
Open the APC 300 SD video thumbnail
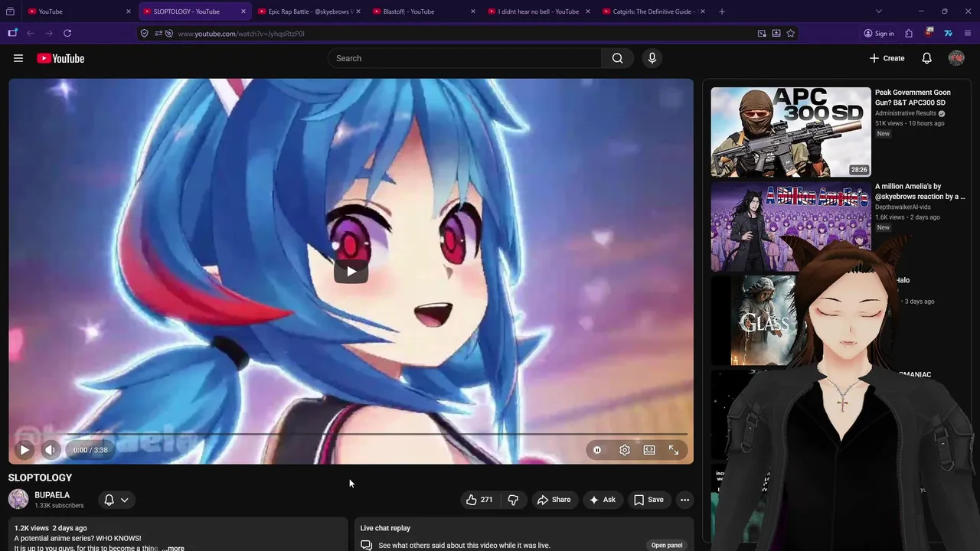[x=791, y=132]
